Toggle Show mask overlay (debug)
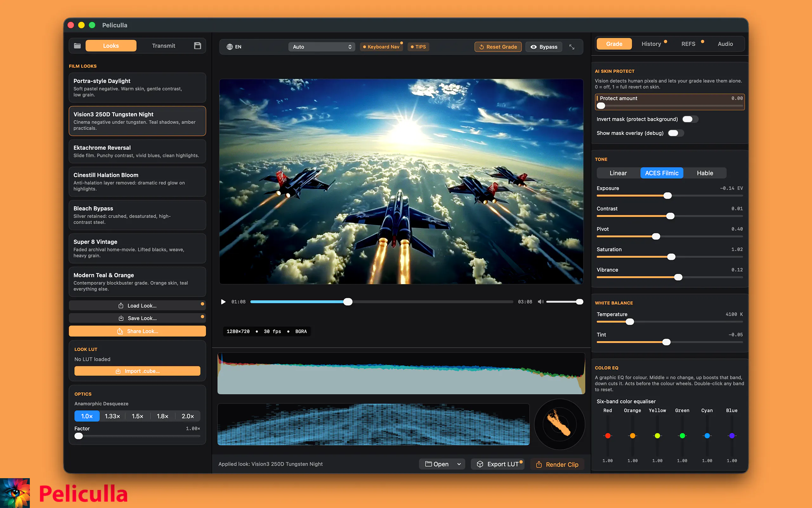This screenshot has width=812, height=508. pyautogui.click(x=675, y=133)
